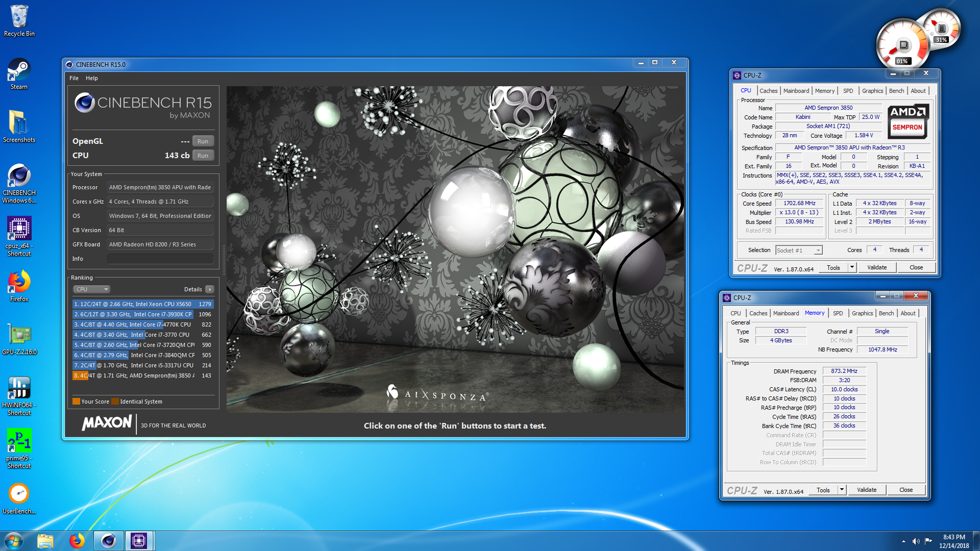Click the Firefox taskbar icon

(77, 541)
